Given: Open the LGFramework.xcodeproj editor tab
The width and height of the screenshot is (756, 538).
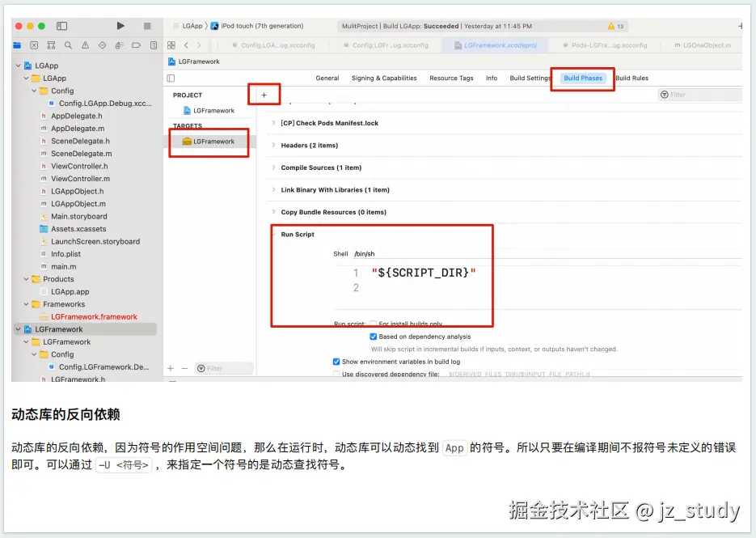Looking at the screenshot, I should (x=496, y=45).
